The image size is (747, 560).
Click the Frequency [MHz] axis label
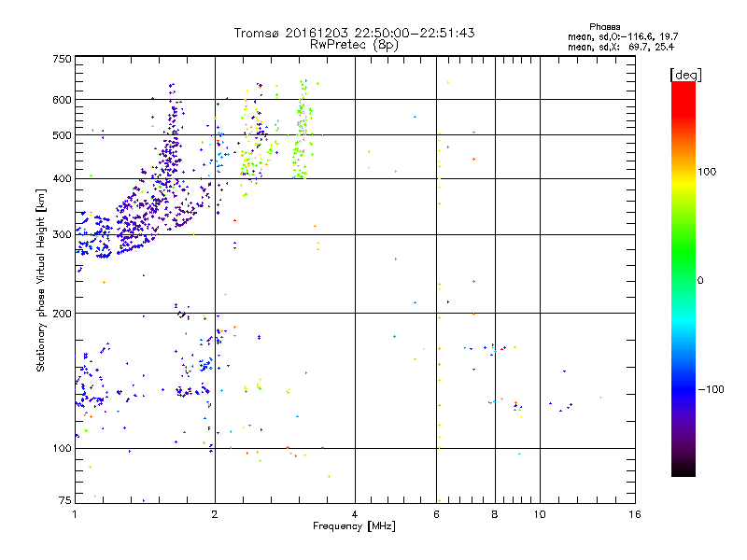(x=354, y=526)
